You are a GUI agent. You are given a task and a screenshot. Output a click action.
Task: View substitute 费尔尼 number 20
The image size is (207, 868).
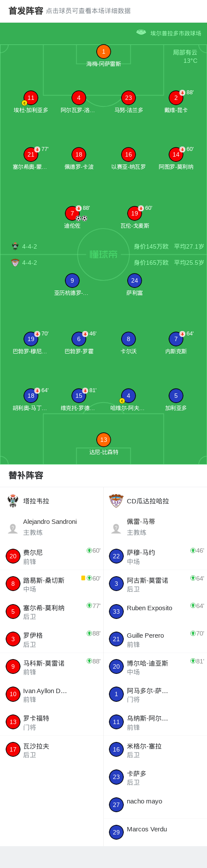pos(52,557)
